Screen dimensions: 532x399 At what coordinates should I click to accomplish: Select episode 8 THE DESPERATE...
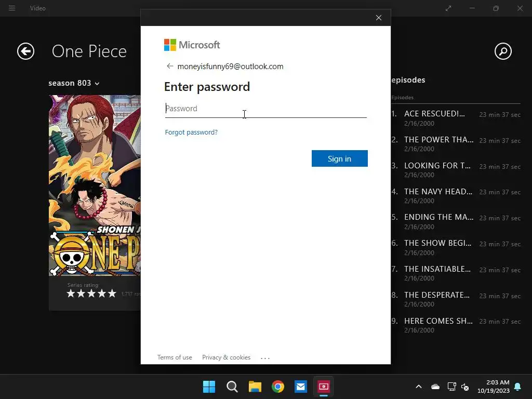pos(456,299)
